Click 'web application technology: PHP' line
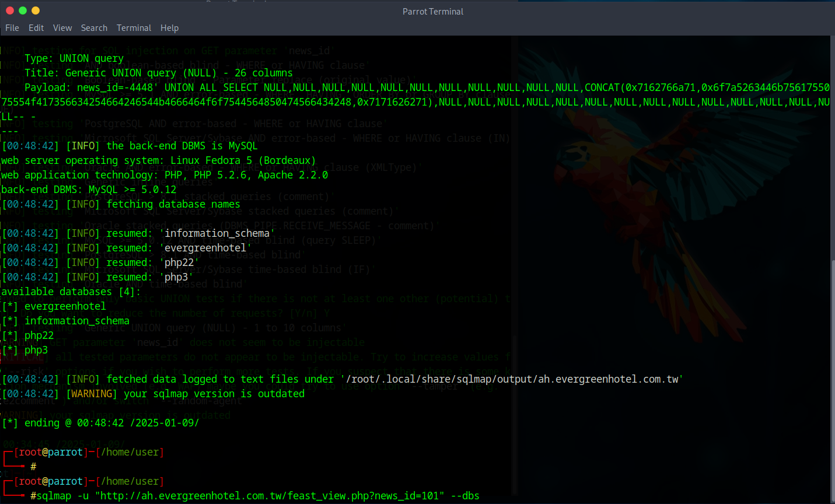The width and height of the screenshot is (835, 504). click(x=165, y=175)
